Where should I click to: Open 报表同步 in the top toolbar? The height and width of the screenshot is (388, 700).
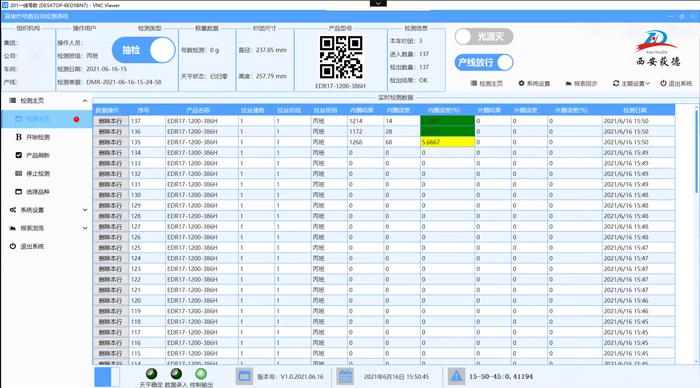pos(581,83)
